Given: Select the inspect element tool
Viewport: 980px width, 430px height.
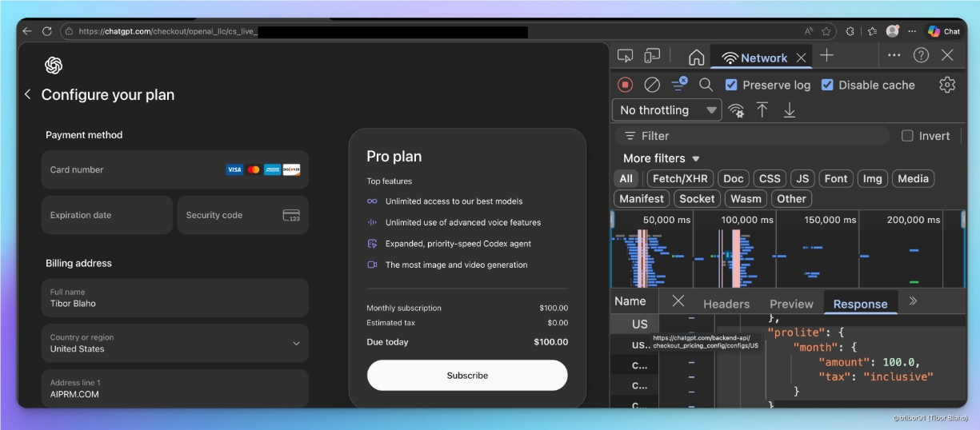Looking at the screenshot, I should coord(626,56).
